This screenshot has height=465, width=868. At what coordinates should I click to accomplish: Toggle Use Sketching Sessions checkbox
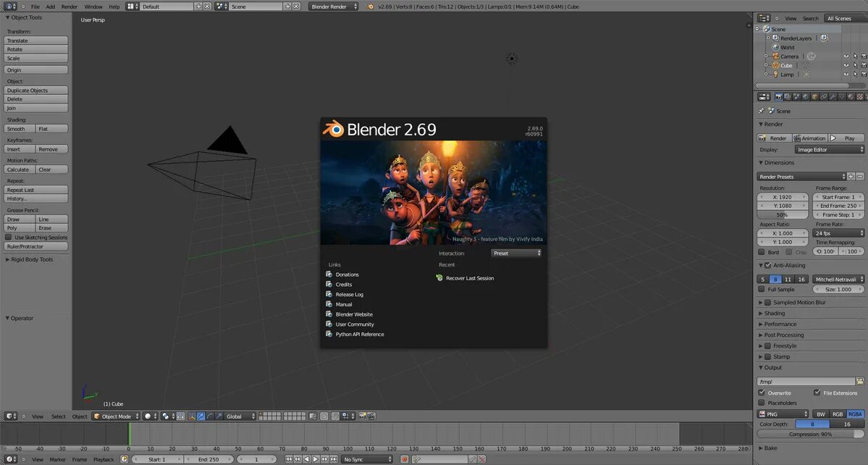(x=8, y=237)
